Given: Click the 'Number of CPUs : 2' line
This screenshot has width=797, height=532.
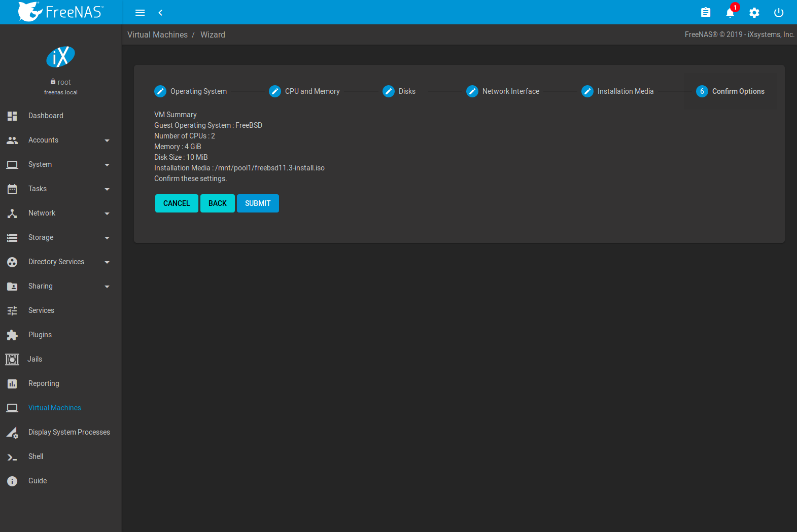Looking at the screenshot, I should (x=185, y=136).
